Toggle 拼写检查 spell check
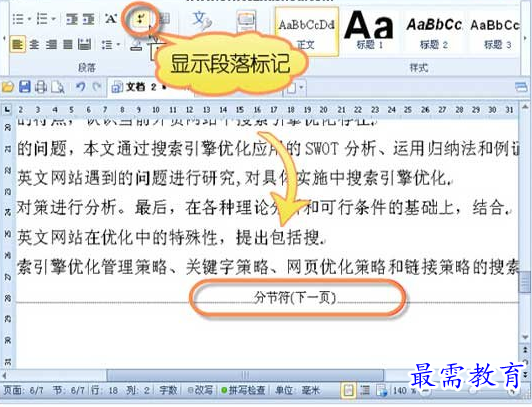Image resolution: width=532 pixels, height=407 pixels. [x=243, y=391]
